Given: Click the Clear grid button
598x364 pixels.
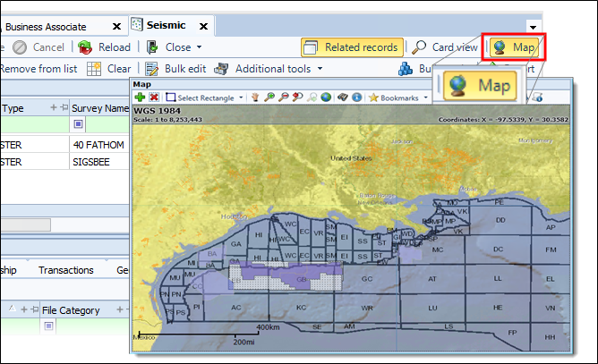Looking at the screenshot, I should point(108,69).
